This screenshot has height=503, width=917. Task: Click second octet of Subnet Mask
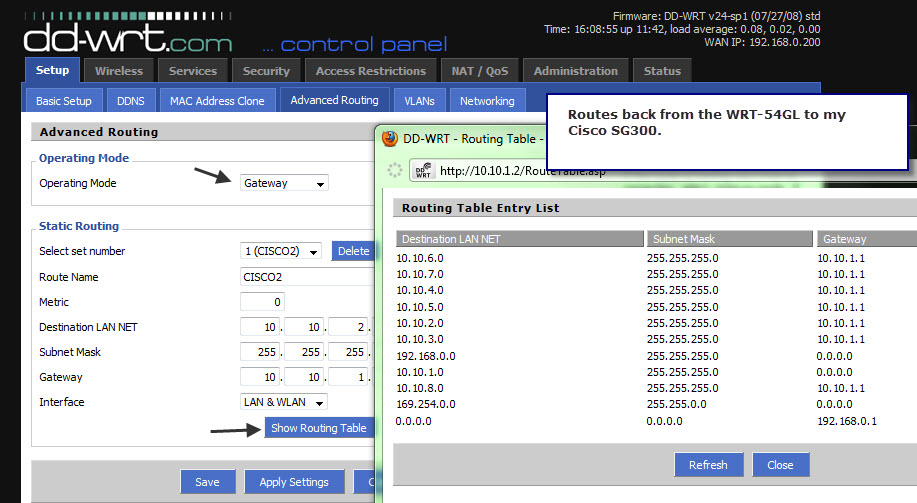point(304,352)
